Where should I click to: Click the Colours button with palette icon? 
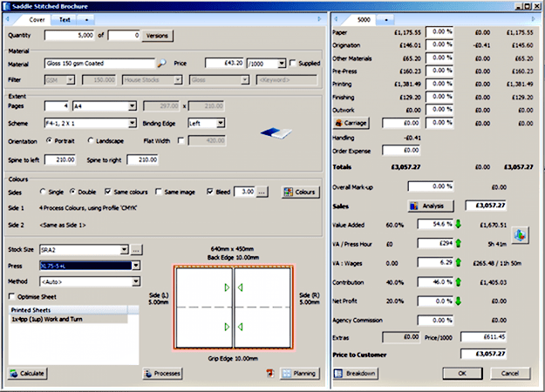click(299, 192)
